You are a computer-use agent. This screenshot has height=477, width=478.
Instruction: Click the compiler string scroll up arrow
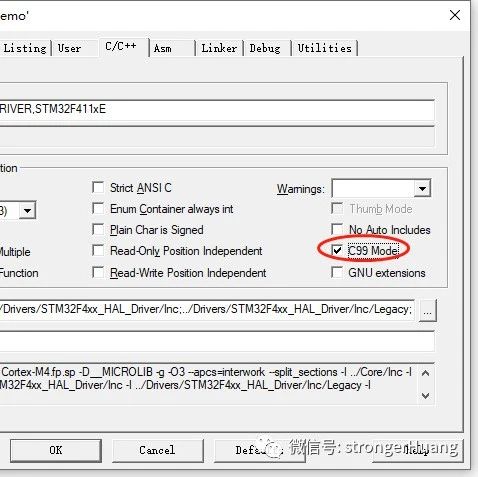[x=425, y=373]
